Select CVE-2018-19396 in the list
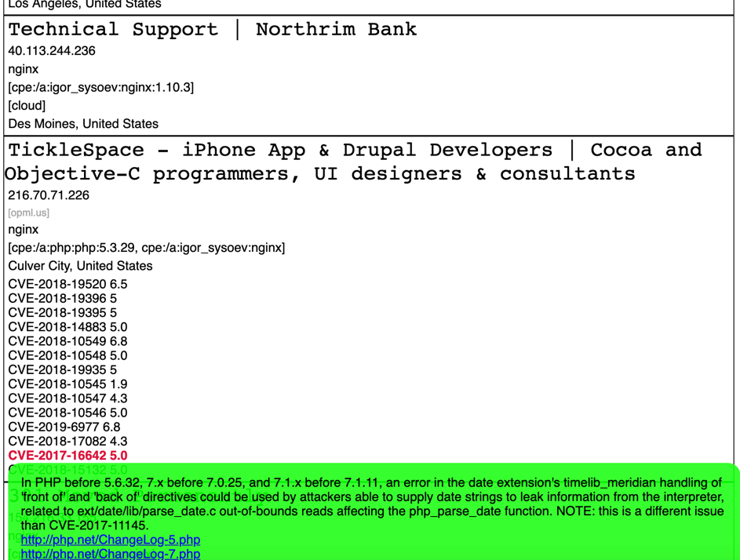The image size is (740, 560). click(63, 298)
